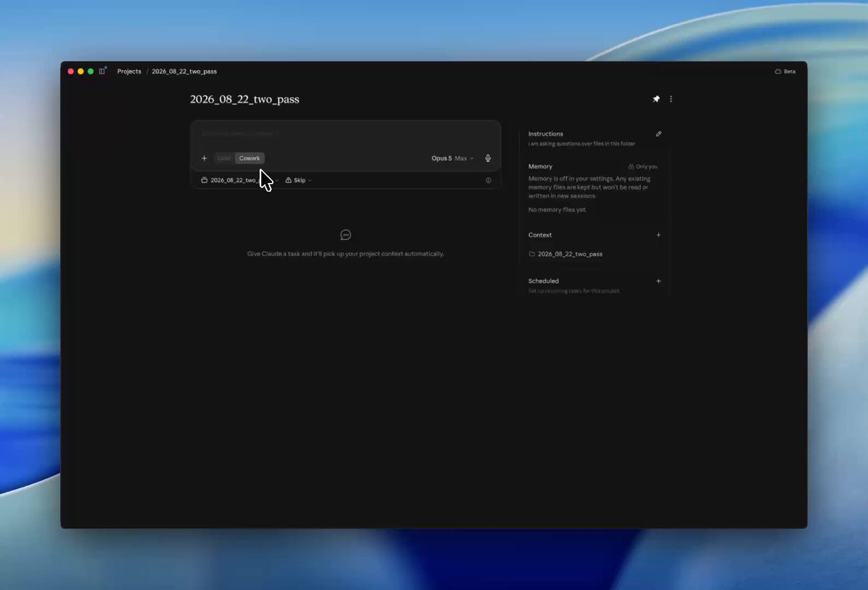This screenshot has width=868, height=590.
Task: Open the Projects breadcrumb link
Action: (129, 72)
